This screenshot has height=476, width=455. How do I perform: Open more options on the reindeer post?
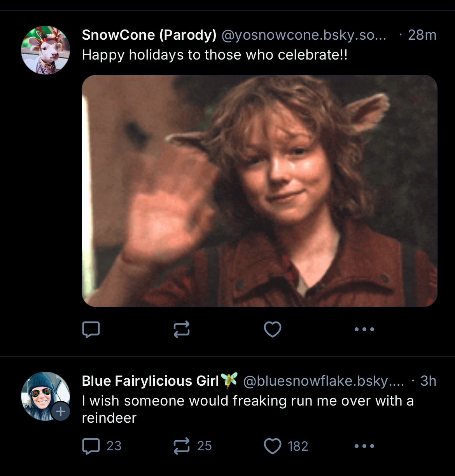point(364,446)
